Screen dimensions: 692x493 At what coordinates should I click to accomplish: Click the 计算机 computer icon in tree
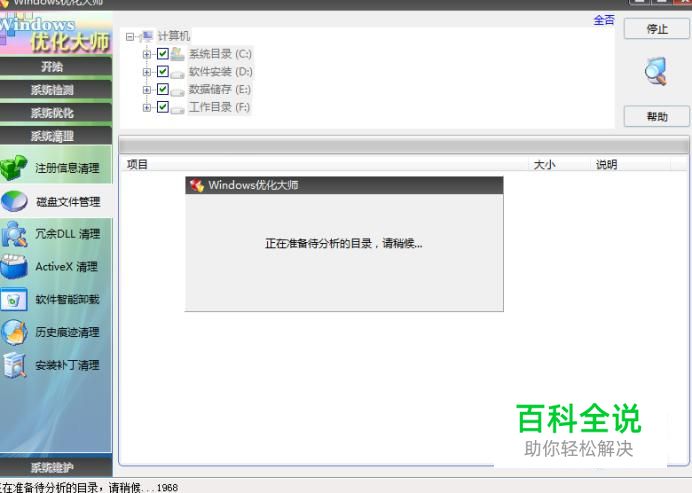(x=147, y=36)
